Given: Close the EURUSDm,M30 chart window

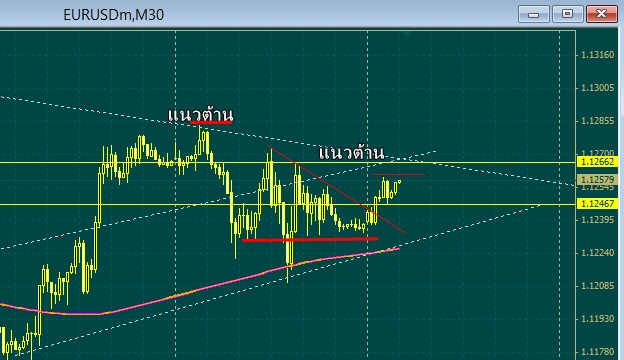Looking at the screenshot, I should click(602, 14).
